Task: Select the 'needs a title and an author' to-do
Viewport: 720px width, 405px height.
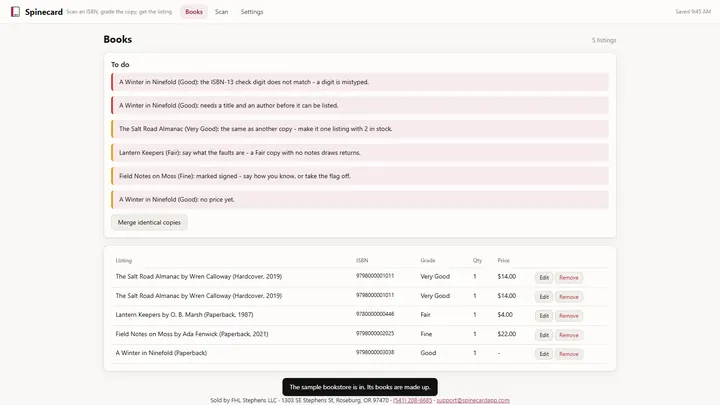Action: pyautogui.click(x=360, y=105)
